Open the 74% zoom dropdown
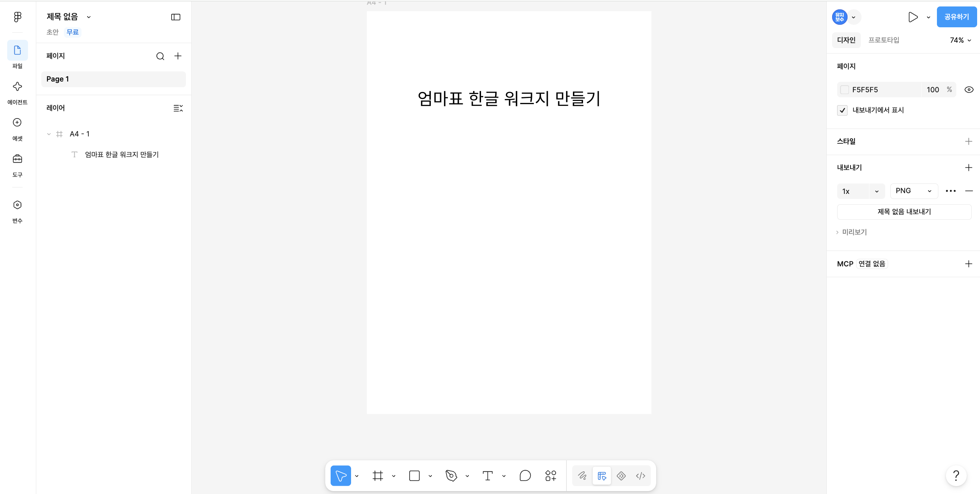980x494 pixels. point(960,40)
